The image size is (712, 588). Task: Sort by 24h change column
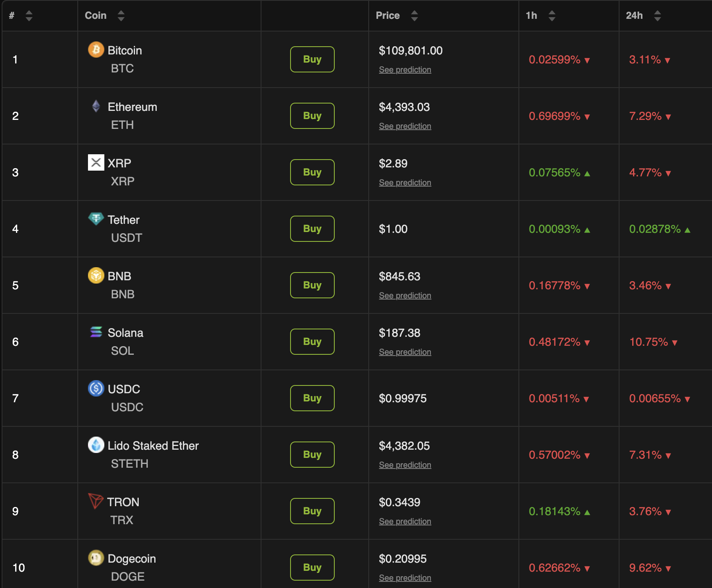pos(657,16)
